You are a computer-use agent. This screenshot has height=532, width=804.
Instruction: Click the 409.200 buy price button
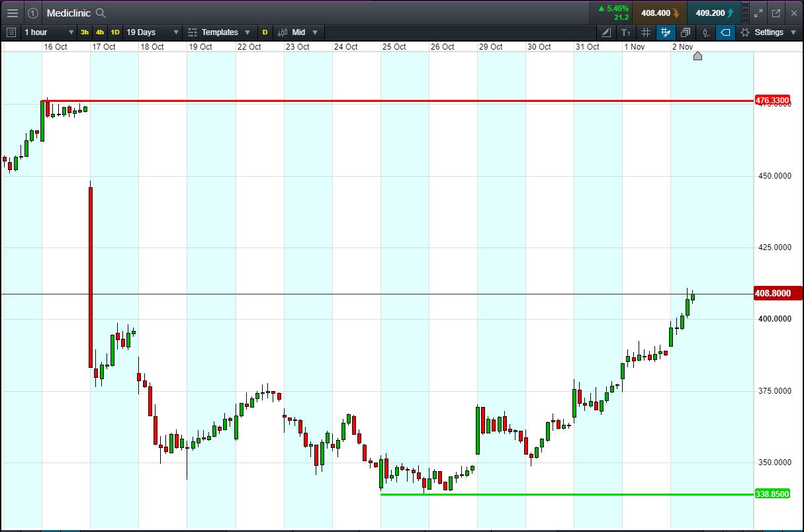[715, 13]
